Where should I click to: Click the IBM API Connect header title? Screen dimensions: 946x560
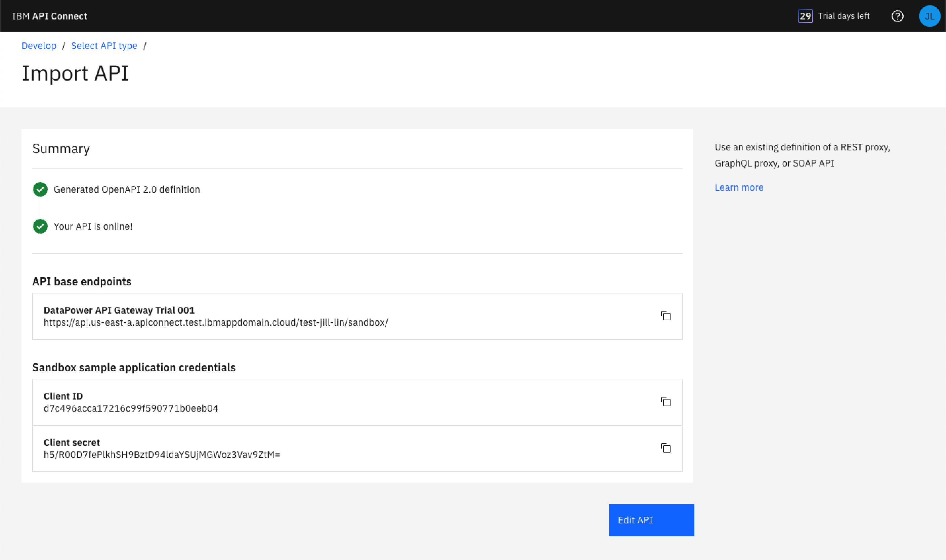[49, 16]
